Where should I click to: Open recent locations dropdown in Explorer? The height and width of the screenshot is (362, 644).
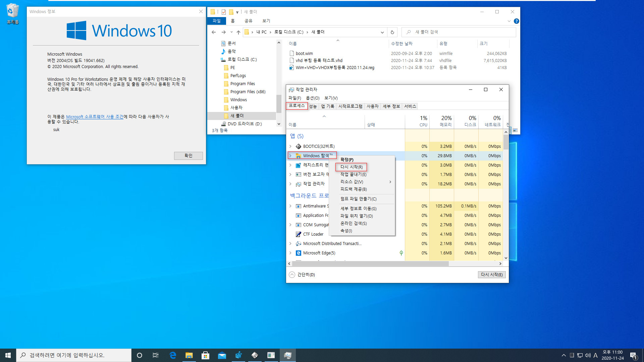(231, 32)
